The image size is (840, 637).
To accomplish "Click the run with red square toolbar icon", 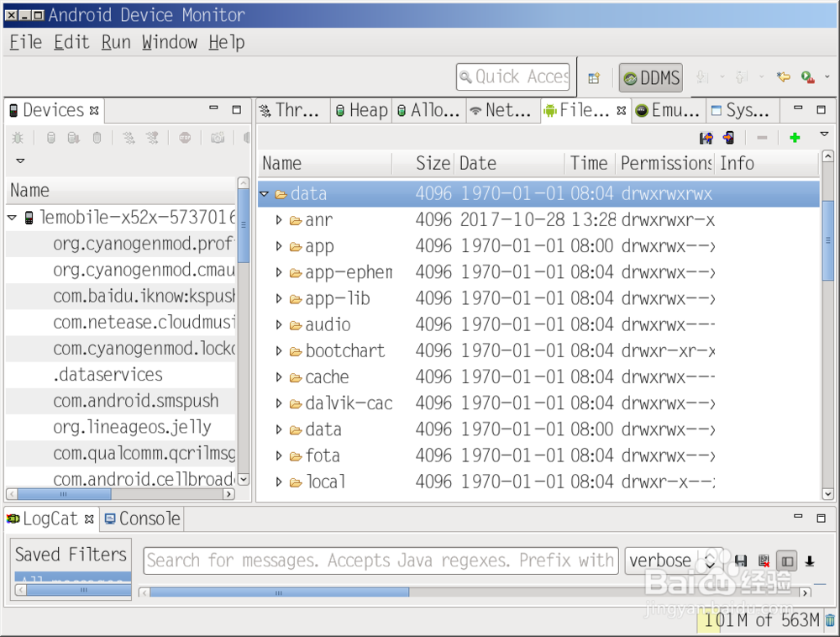I will [x=808, y=77].
